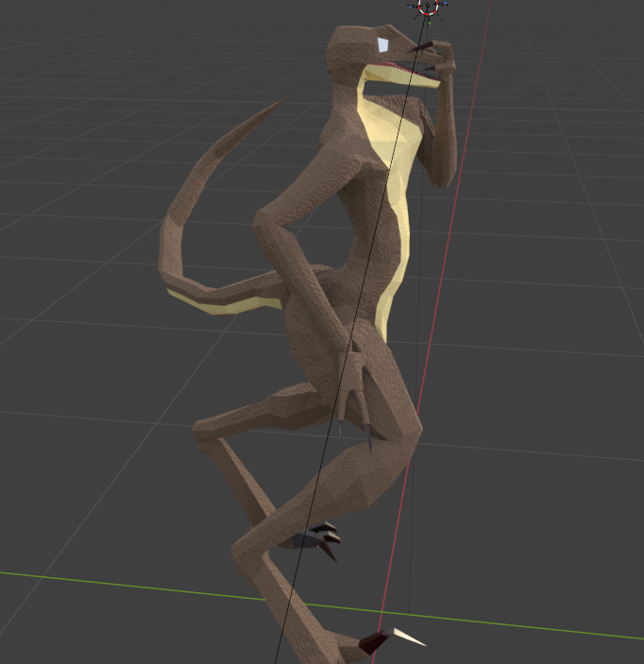Click the forearm of the raised arm
644x664 pixels.
[x=442, y=132]
